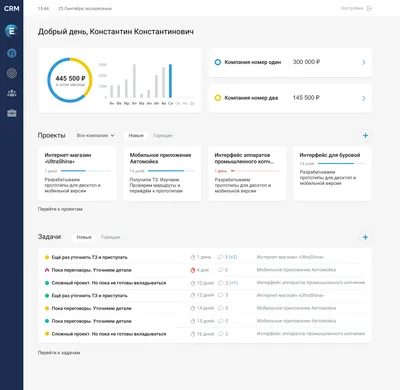Viewport: 400px width, 390px height.
Task: Click the green status dot of the 10 дней task
Action: click(47, 283)
